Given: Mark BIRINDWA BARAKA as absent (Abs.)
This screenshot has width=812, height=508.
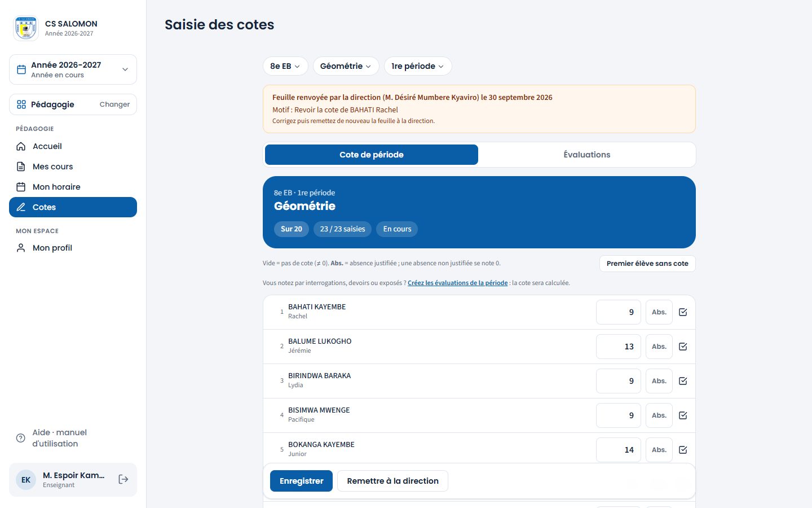Looking at the screenshot, I should [659, 381].
